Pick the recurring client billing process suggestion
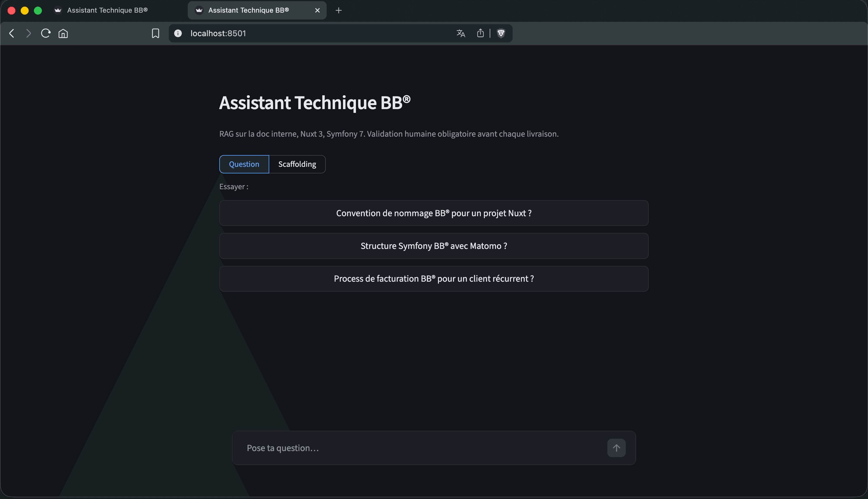The height and width of the screenshot is (499, 868). click(x=434, y=278)
